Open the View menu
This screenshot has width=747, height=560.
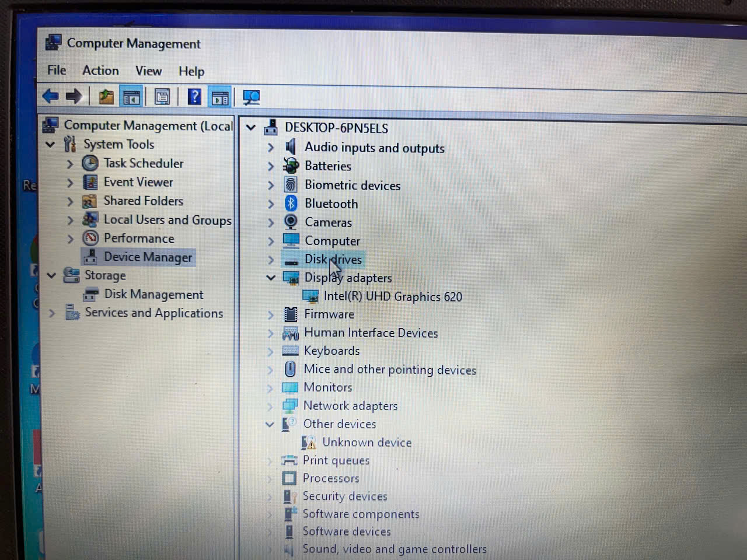click(x=148, y=71)
